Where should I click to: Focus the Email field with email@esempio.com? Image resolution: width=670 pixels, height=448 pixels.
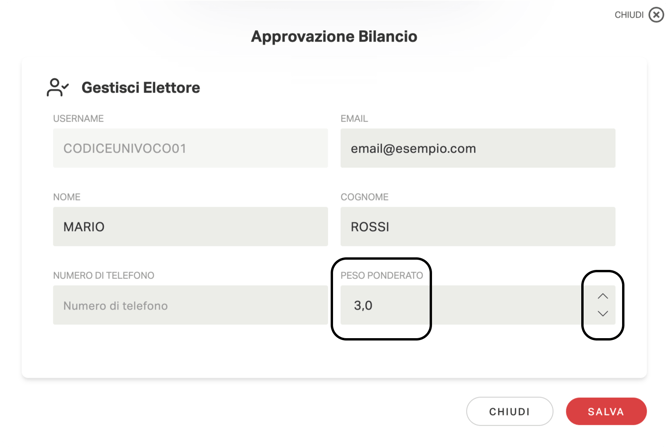pyautogui.click(x=477, y=149)
